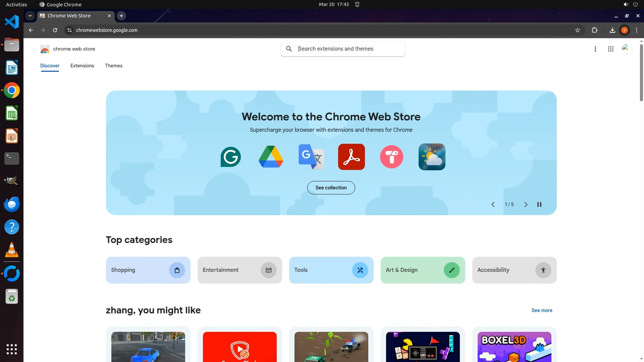Click the See collection button
Viewport: 644px width, 362px height.
coord(331,188)
